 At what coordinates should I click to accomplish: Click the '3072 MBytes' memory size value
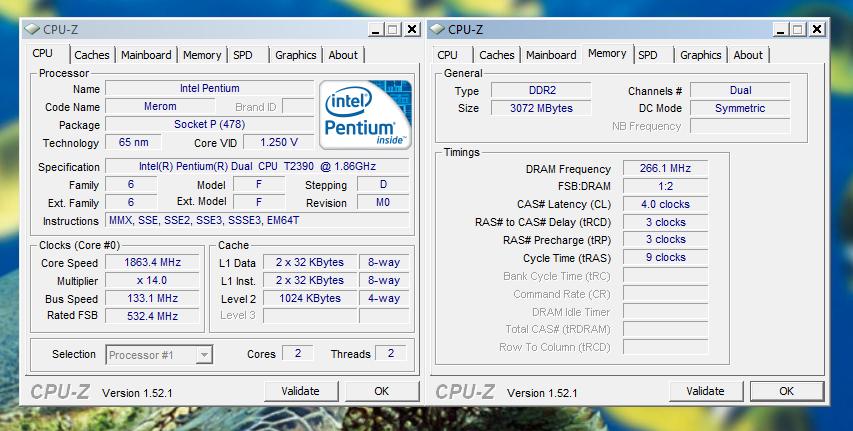[x=541, y=108]
